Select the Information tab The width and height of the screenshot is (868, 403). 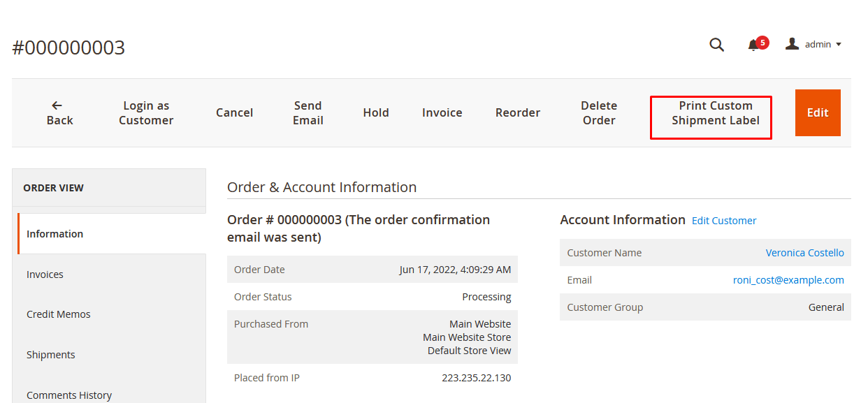point(55,234)
